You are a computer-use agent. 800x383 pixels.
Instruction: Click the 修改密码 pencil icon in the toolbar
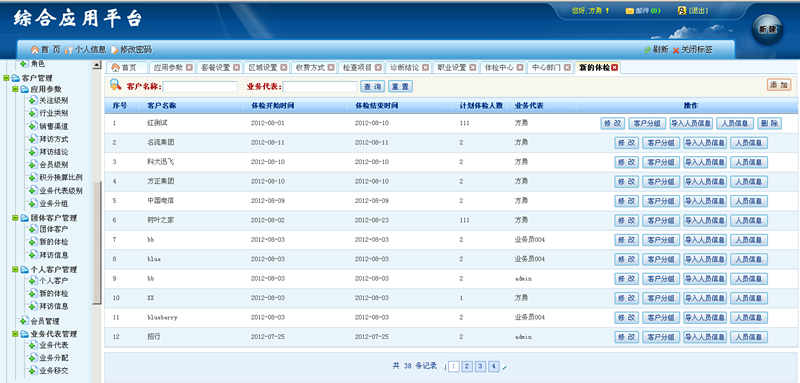point(115,50)
